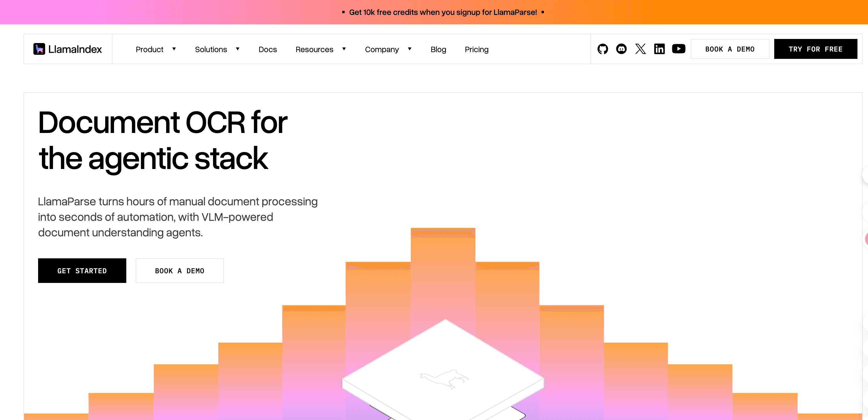868x420 pixels.
Task: Open the X (Twitter) icon link
Action: point(640,49)
